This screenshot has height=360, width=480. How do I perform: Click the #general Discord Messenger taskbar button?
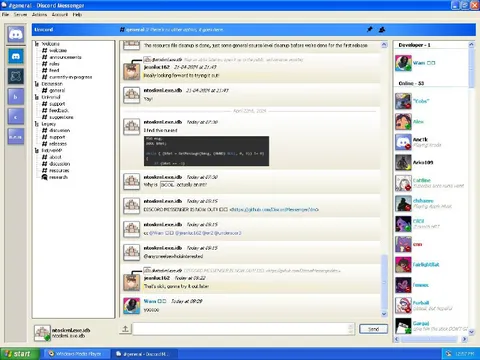tap(144, 354)
